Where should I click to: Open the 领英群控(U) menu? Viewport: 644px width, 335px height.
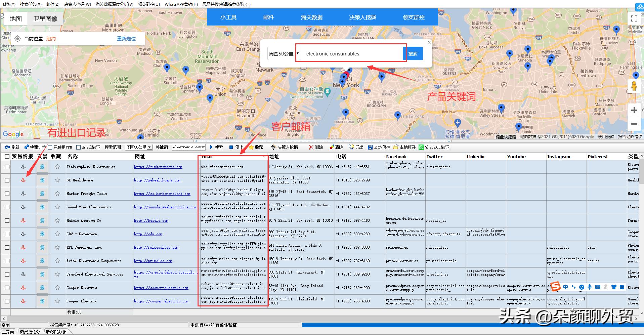[149, 4]
